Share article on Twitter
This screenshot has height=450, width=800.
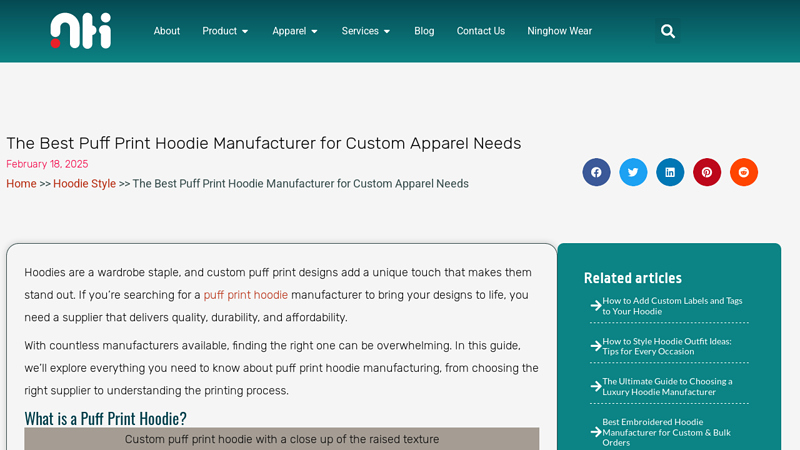(x=633, y=172)
